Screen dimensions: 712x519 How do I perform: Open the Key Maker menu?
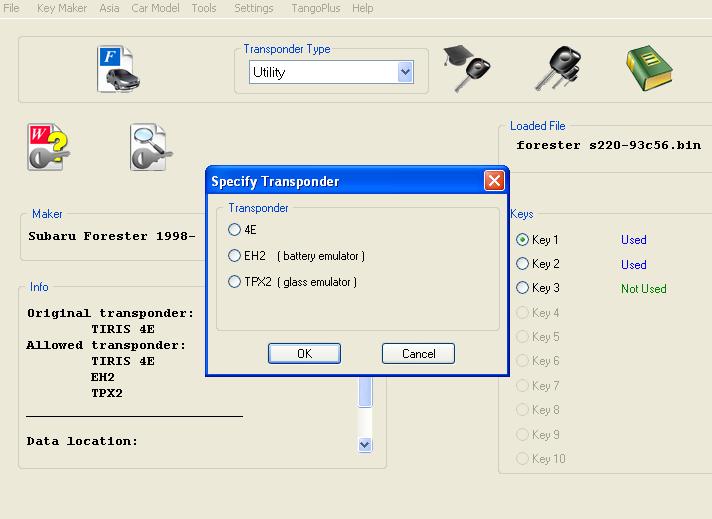click(62, 8)
